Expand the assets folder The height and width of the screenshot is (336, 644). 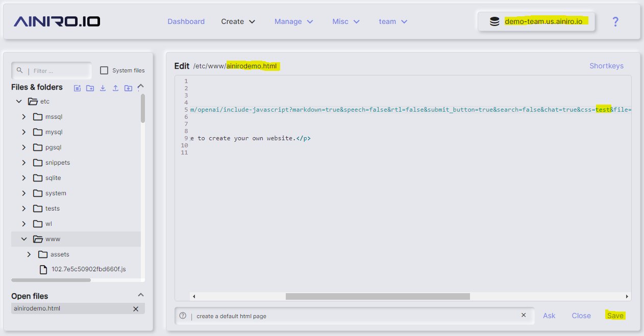tap(29, 254)
